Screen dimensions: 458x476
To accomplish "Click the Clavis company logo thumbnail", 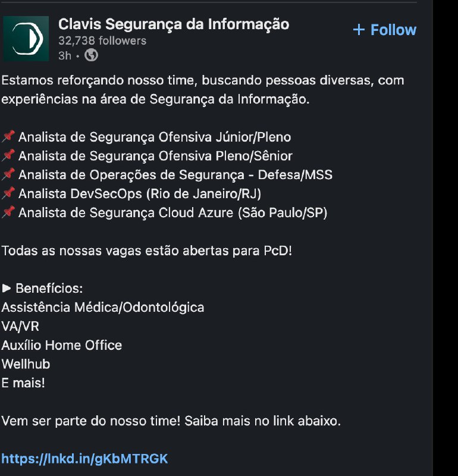I will point(26,39).
